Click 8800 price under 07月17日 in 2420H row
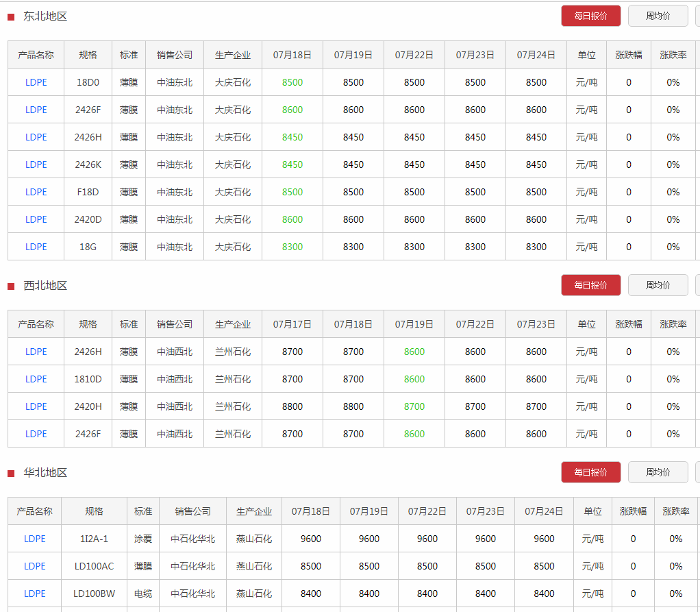The image size is (700, 612). (x=292, y=406)
